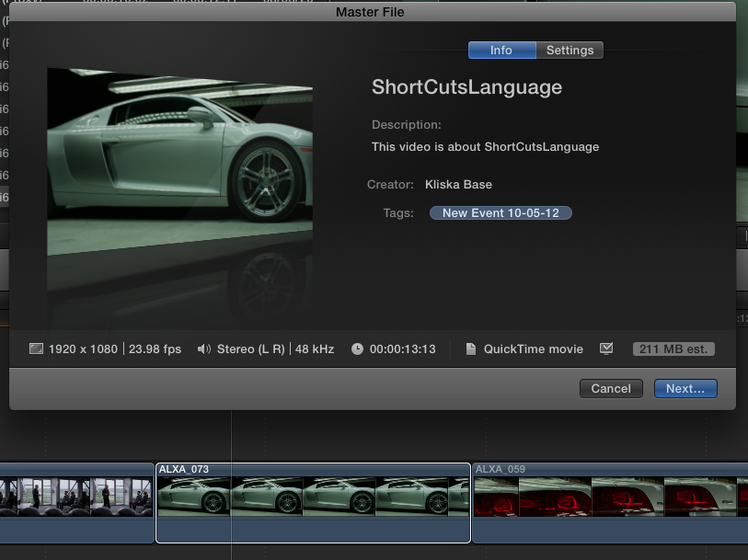Select the New Event 10-05-12 tag
This screenshot has width=748, height=560.
tap(501, 212)
